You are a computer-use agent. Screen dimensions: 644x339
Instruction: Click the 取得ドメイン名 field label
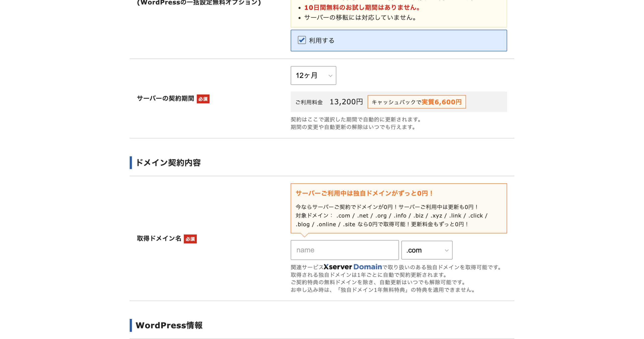click(x=159, y=238)
